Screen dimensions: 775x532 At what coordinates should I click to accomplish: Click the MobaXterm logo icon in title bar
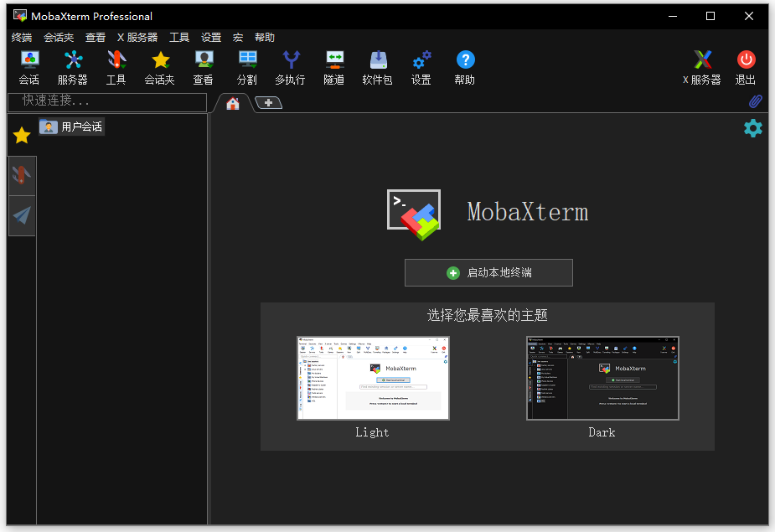[20, 16]
